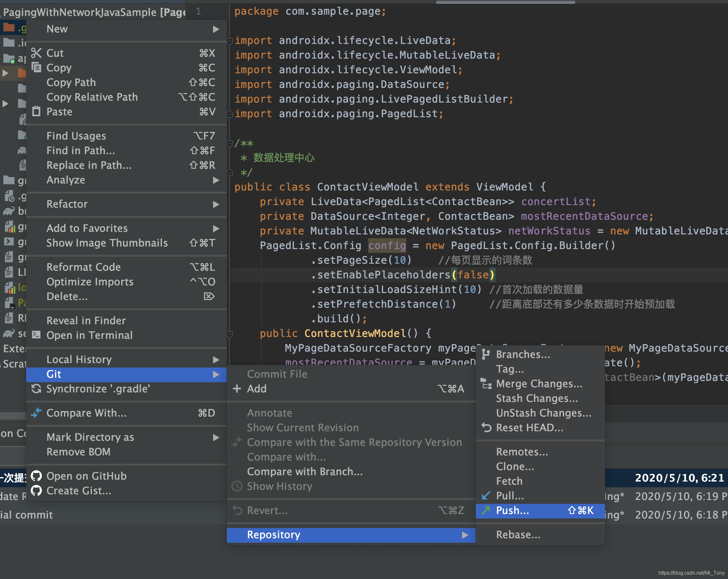Collapse the import block fold marker

230,41
